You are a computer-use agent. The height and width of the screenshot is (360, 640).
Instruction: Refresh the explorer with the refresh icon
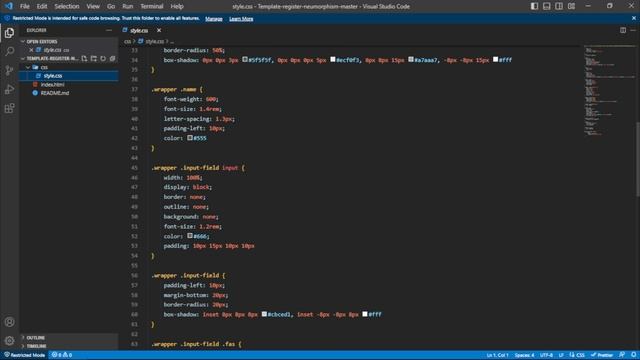tap(103, 58)
